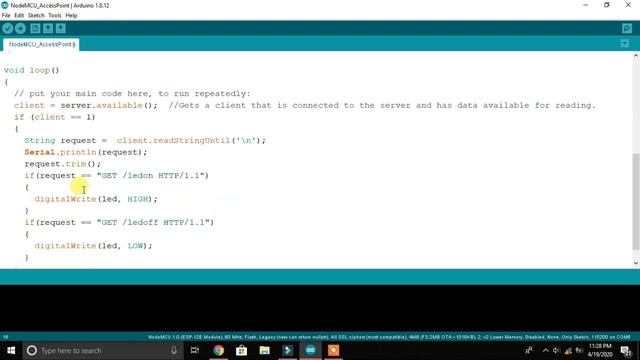Click "digitalWrite(led, HIGH);" line
Screen dimensions: 640x360
click(96, 199)
